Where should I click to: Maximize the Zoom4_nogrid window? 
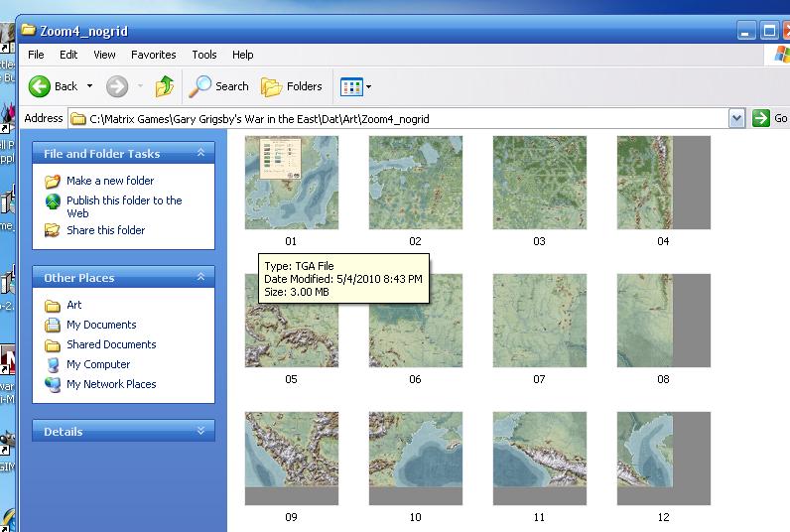(769, 31)
